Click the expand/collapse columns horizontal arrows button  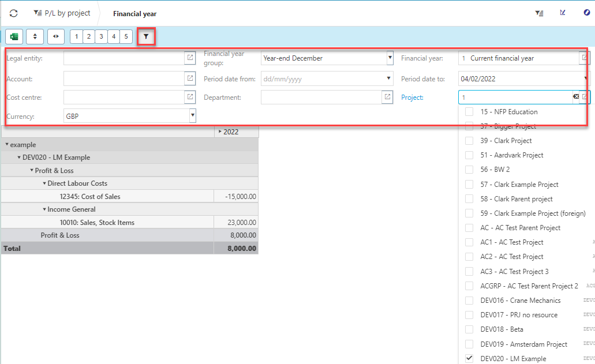click(x=56, y=37)
